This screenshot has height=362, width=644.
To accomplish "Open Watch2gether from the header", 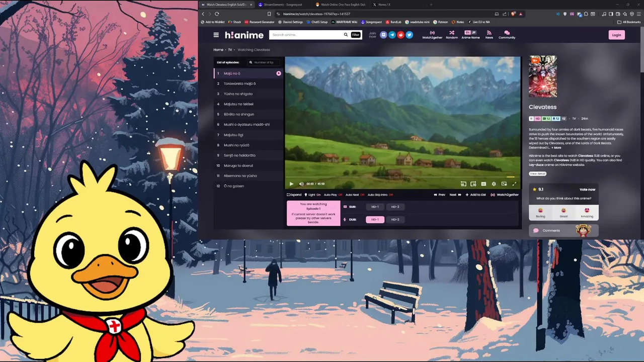I will pos(432,35).
